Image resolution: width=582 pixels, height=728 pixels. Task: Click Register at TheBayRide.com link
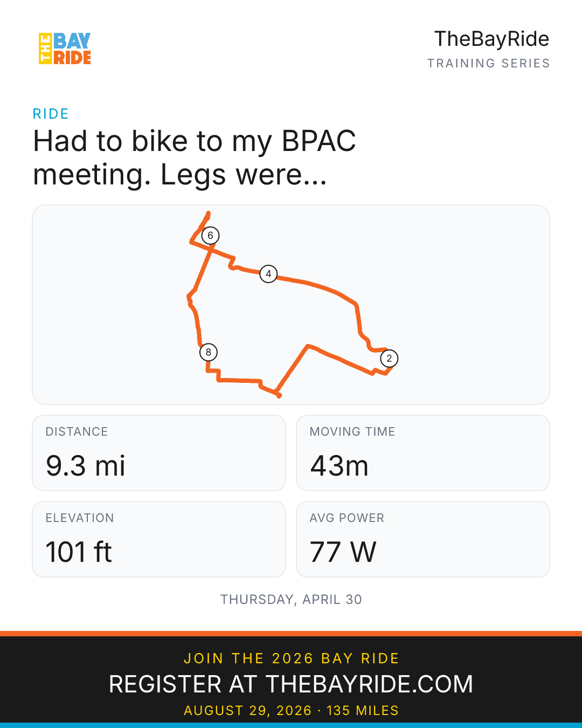(x=291, y=684)
